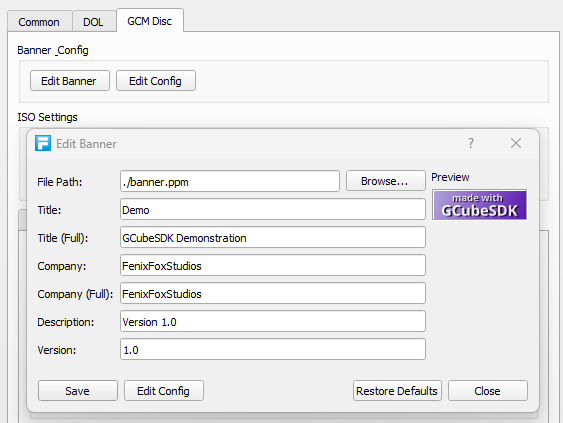
Task: Open Edit Config in Banner Config group
Action: pos(156,81)
